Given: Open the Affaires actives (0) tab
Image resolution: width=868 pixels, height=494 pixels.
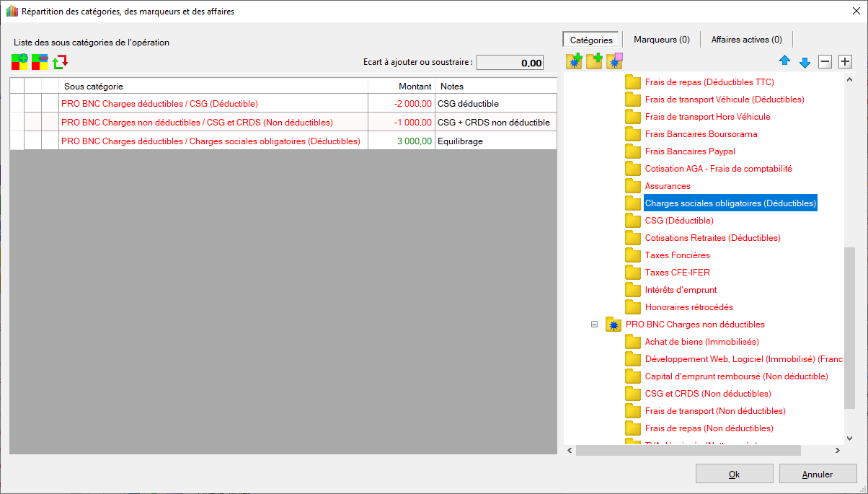Looking at the screenshot, I should (746, 40).
